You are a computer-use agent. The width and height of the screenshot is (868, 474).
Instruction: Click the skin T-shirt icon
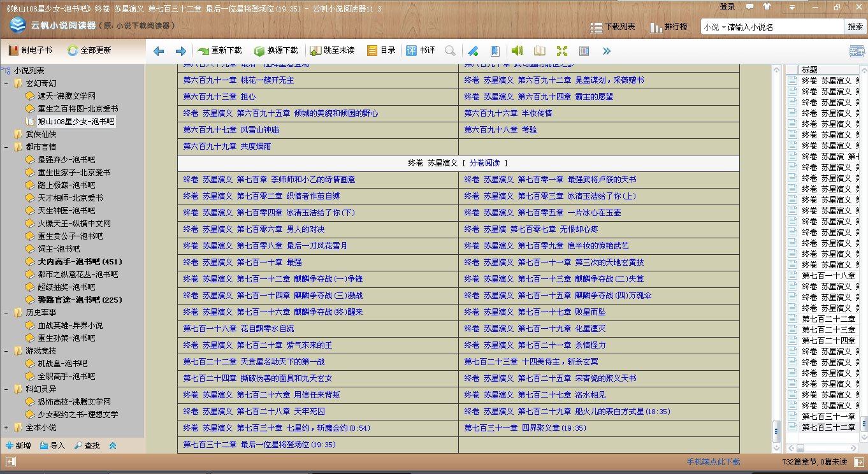click(x=765, y=6)
